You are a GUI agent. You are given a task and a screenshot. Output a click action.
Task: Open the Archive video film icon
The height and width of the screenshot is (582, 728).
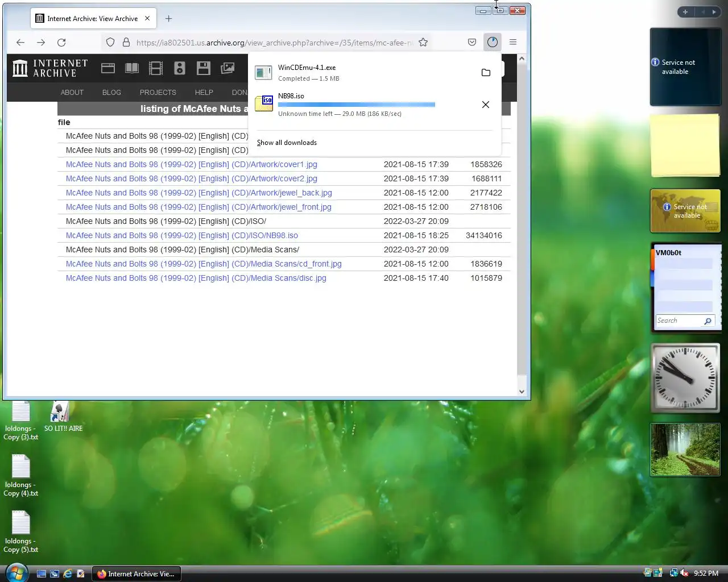click(x=156, y=68)
